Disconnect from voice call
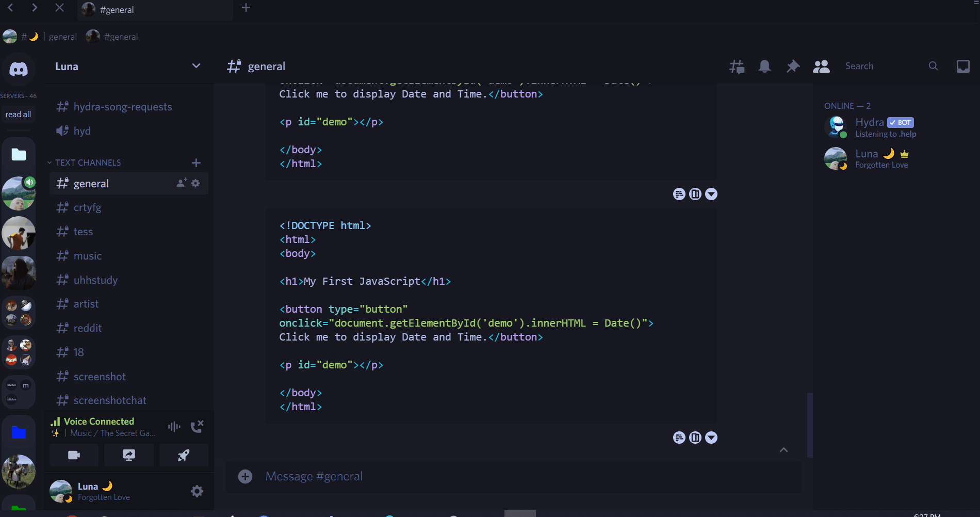 coord(197,426)
